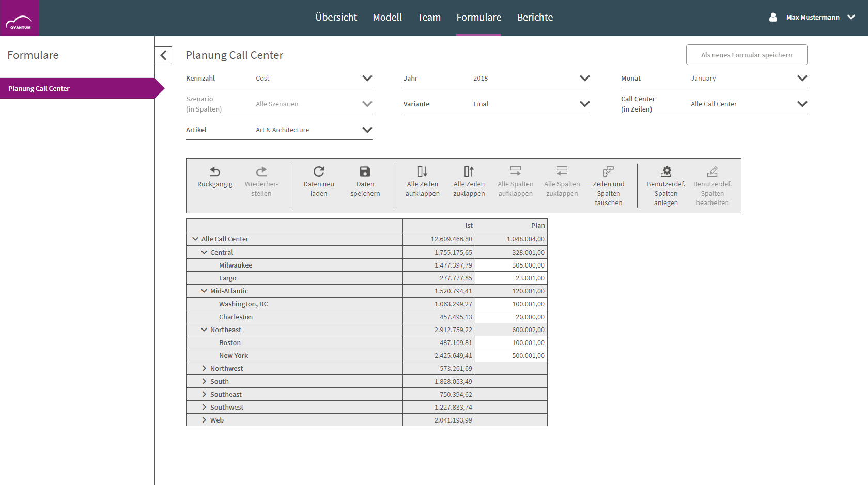Open the Jahr dropdown showing 2018
The height and width of the screenshot is (485, 868).
(497, 79)
